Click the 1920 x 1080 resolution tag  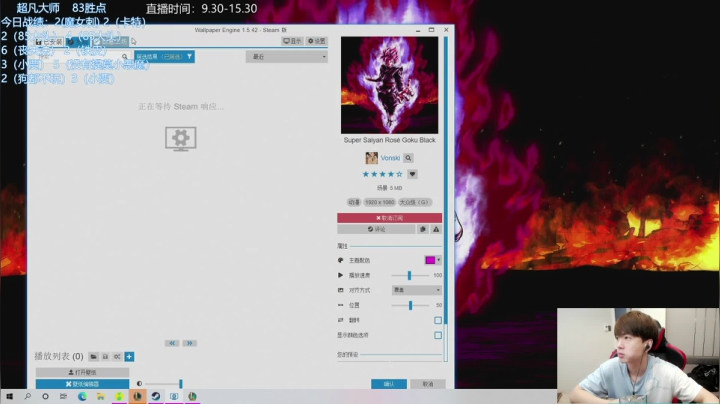380,202
